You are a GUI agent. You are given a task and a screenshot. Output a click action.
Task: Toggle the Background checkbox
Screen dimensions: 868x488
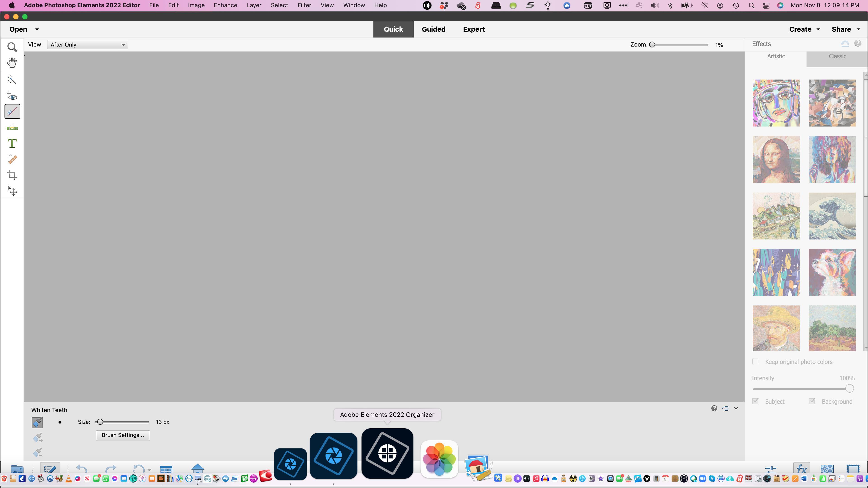coord(812,401)
